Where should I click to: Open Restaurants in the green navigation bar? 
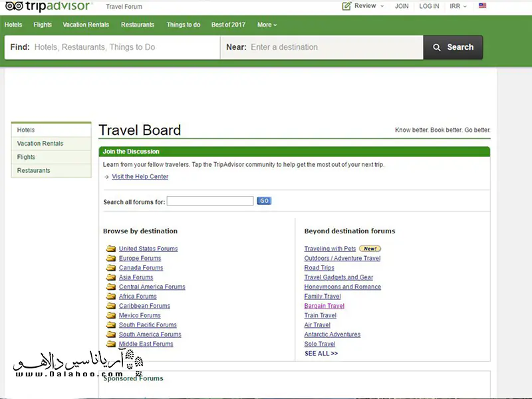[138, 25]
